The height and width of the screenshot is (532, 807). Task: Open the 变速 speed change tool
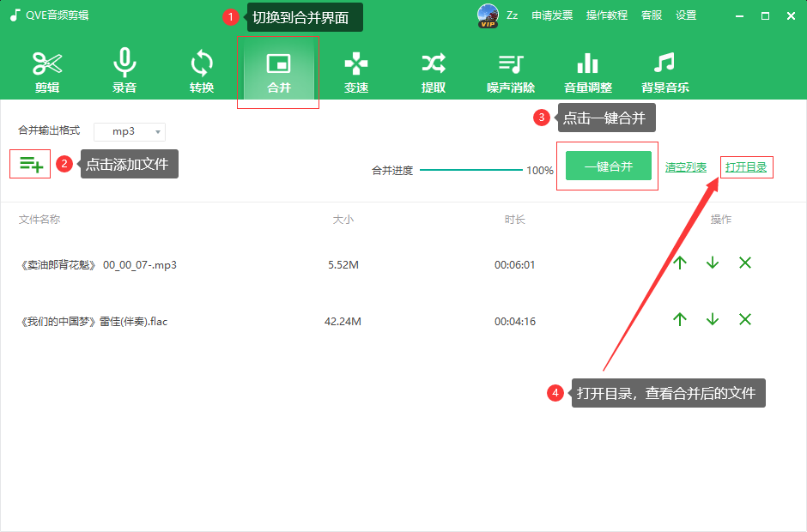tap(355, 70)
